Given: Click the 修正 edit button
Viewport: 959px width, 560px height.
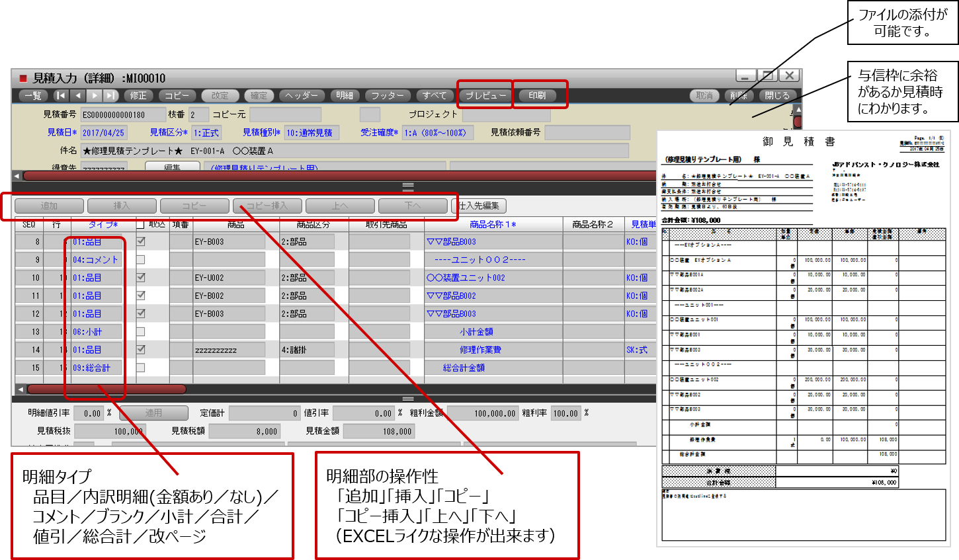Looking at the screenshot, I should click(138, 96).
